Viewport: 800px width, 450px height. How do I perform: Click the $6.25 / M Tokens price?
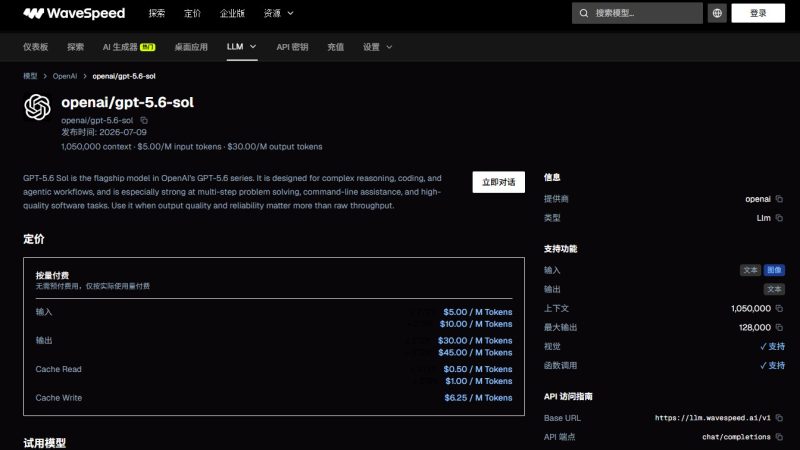[478, 397]
